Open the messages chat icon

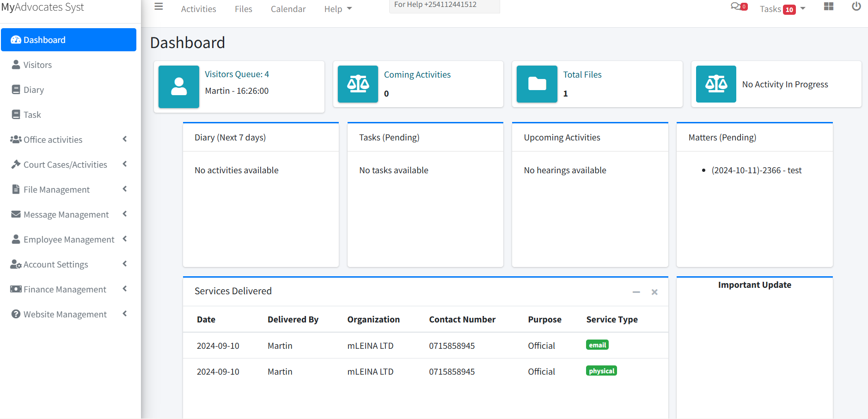coord(735,6)
